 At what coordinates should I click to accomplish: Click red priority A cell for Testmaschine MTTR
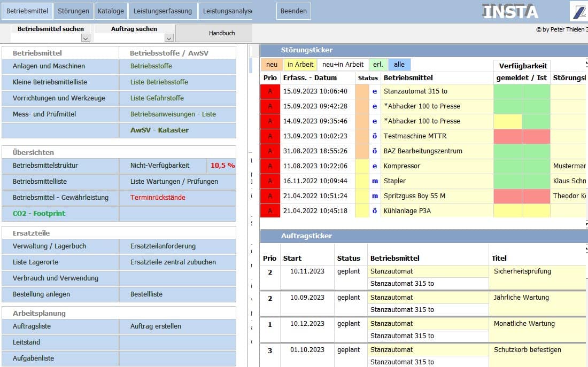click(x=270, y=136)
